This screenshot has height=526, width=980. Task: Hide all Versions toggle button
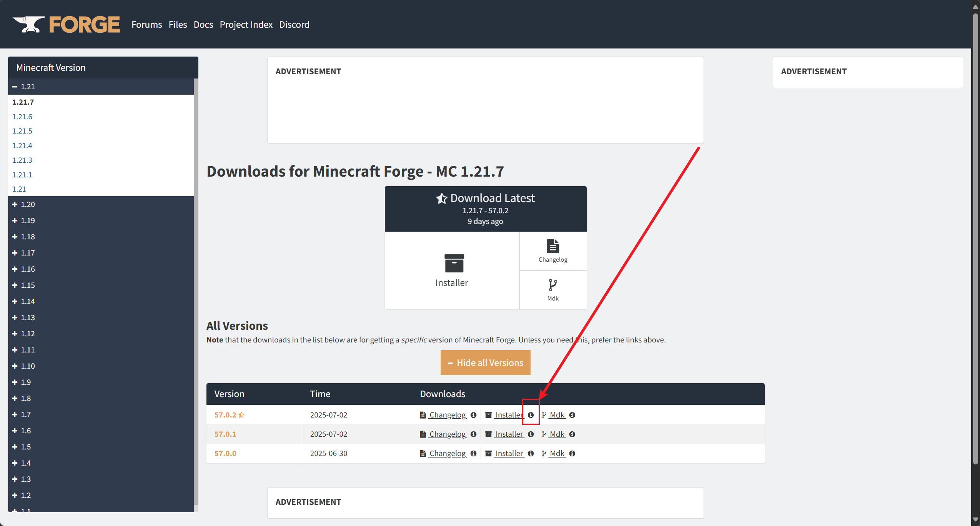tap(485, 362)
